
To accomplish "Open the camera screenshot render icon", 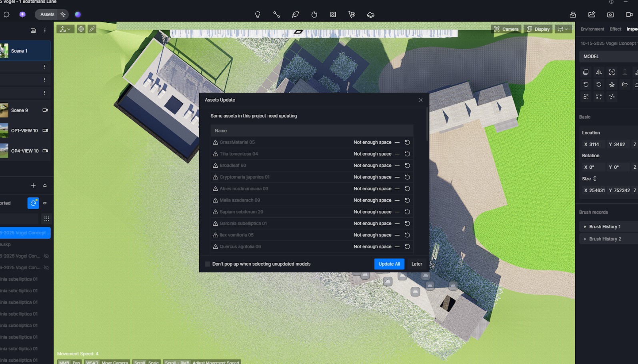I will click(x=610, y=15).
